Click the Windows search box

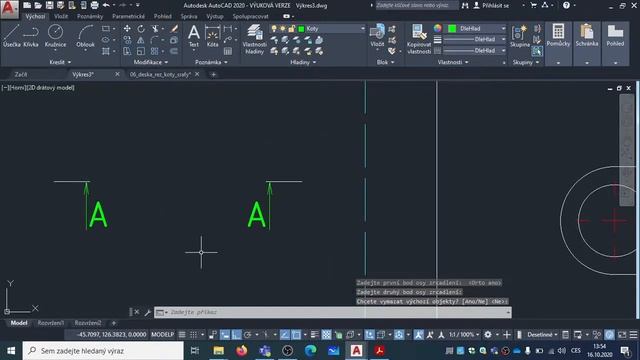click(103, 351)
